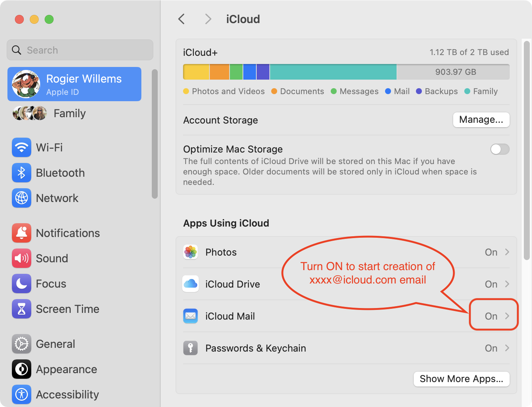This screenshot has width=532, height=407.
Task: Click the Account Storage label
Action: pos(221,120)
